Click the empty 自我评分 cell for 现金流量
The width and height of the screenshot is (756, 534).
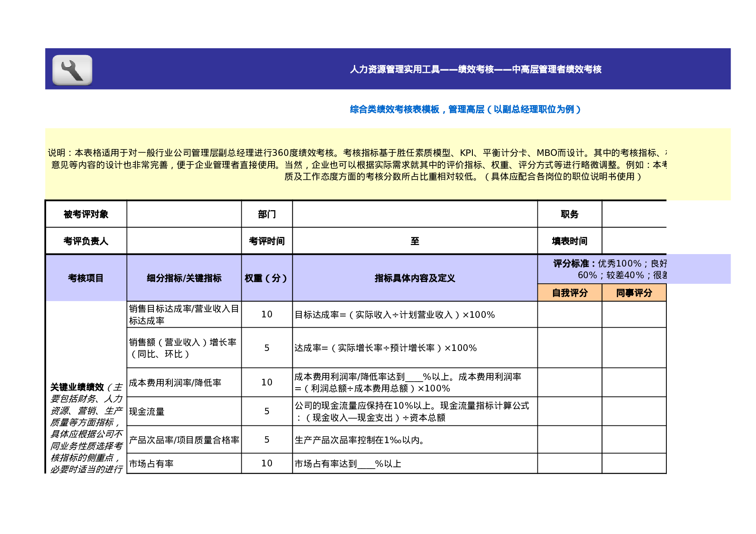pyautogui.click(x=570, y=411)
